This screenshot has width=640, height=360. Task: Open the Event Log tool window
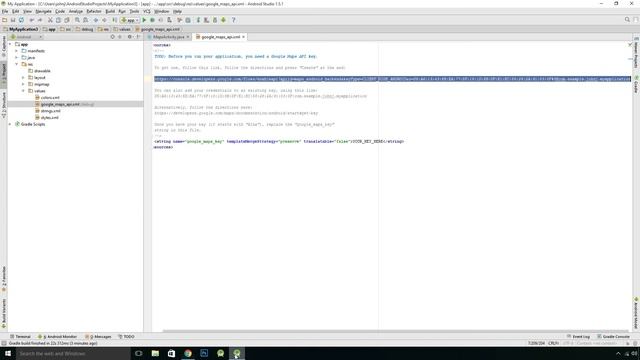(578, 337)
